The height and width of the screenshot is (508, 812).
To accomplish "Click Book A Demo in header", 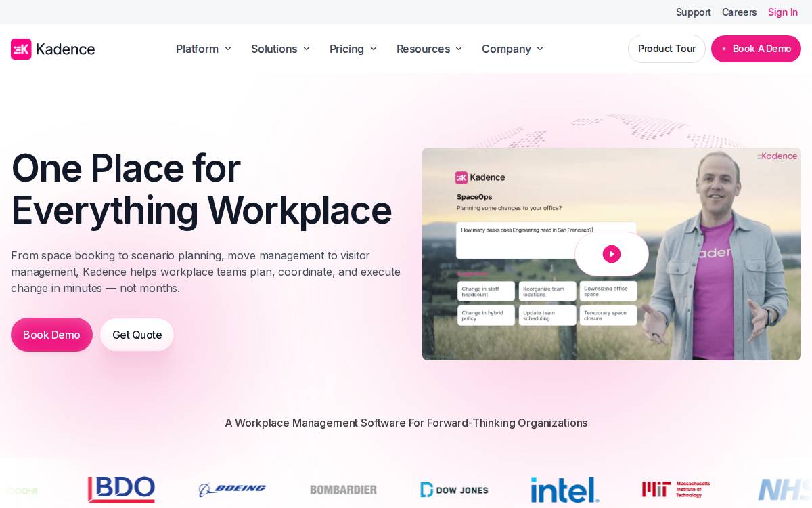I will 756,49.
